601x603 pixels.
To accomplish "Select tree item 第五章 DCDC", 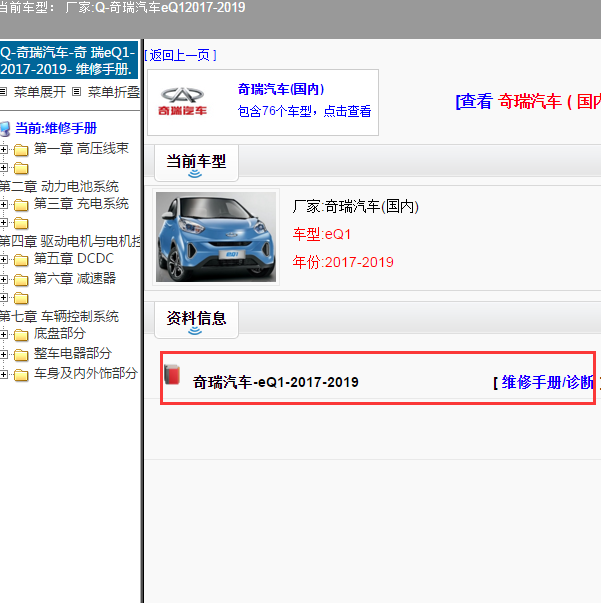I will coord(73,258).
